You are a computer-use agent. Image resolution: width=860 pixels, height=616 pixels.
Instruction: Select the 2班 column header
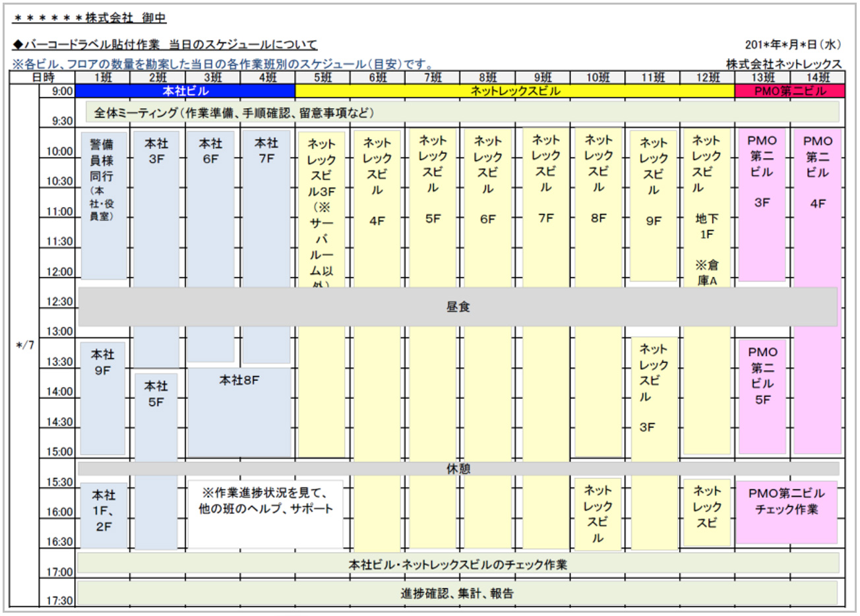(158, 78)
